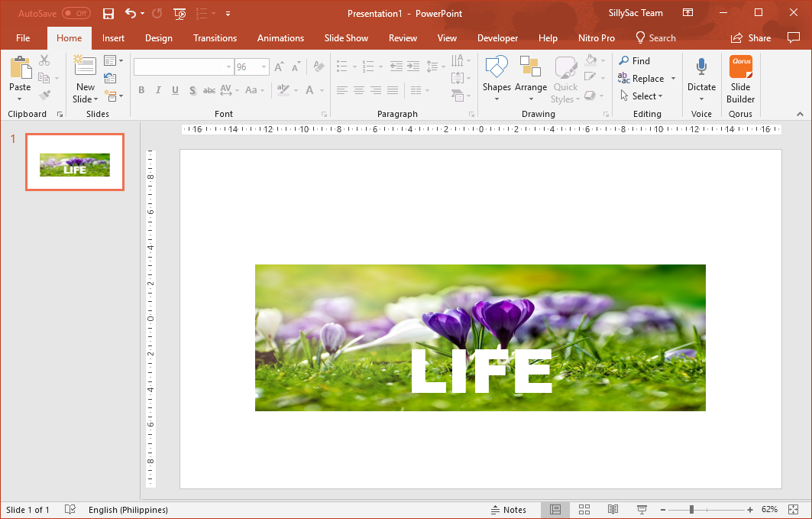Apply strikethrough to selected text
This screenshot has height=519, width=812.
[209, 90]
